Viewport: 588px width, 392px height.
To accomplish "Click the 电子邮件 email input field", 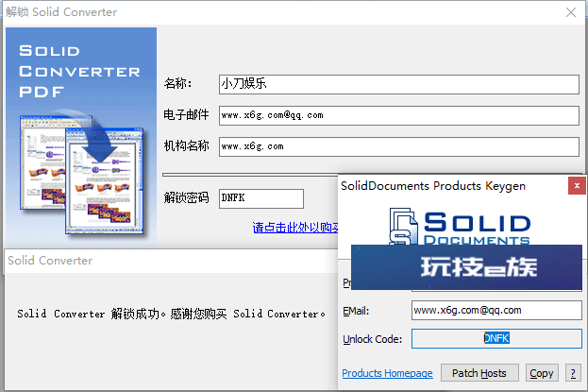I will (x=399, y=115).
